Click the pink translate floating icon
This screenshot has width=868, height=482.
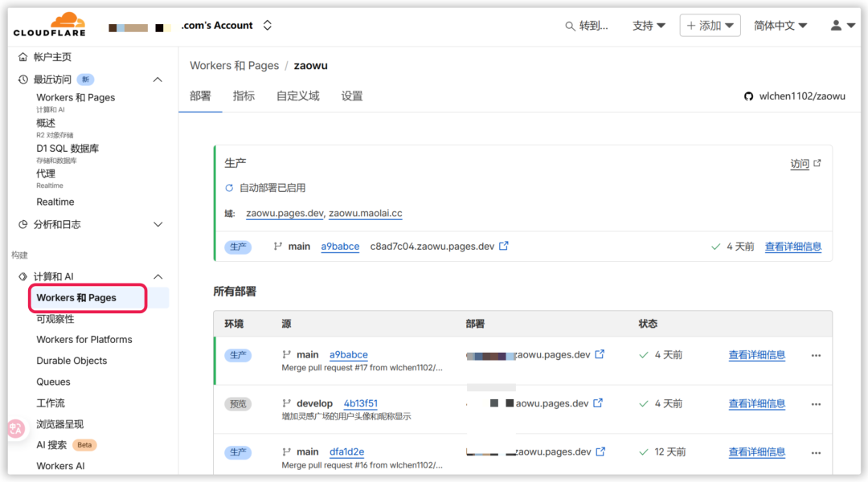pyautogui.click(x=15, y=428)
